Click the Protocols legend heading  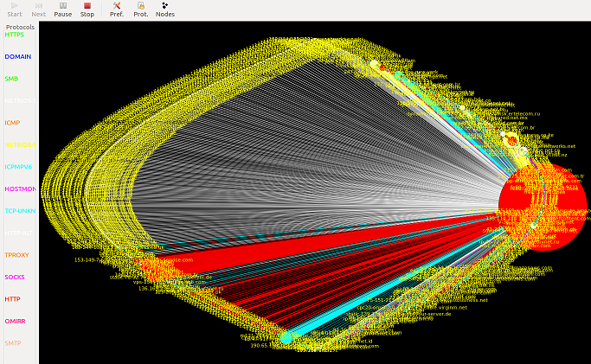pyautogui.click(x=20, y=27)
